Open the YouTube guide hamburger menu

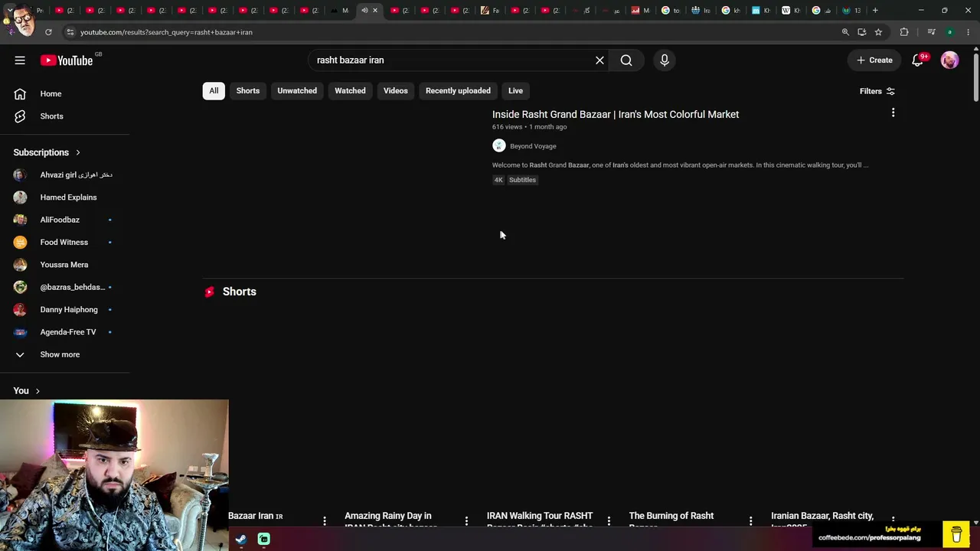click(20, 60)
